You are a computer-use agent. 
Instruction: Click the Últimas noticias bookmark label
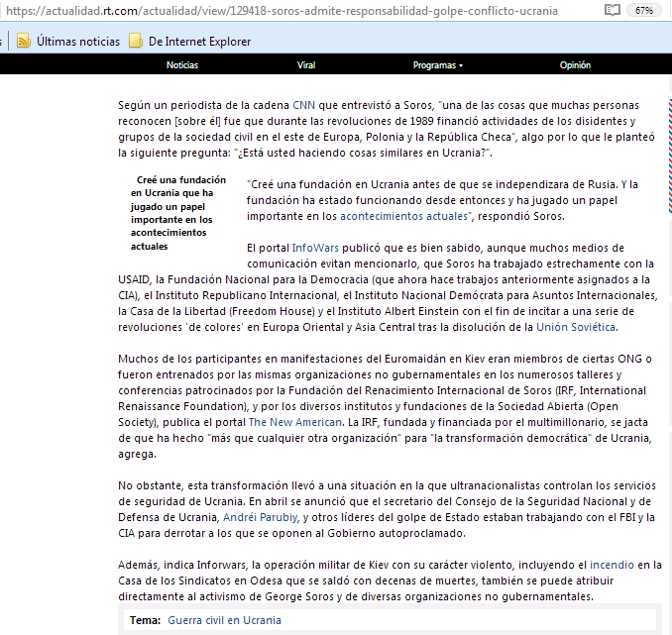pos(78,42)
